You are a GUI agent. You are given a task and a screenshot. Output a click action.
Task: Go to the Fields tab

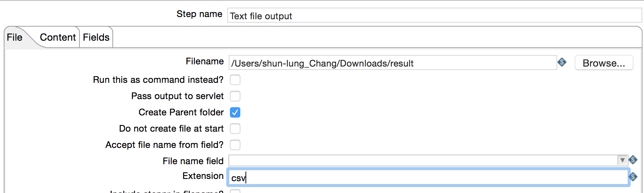tap(96, 37)
